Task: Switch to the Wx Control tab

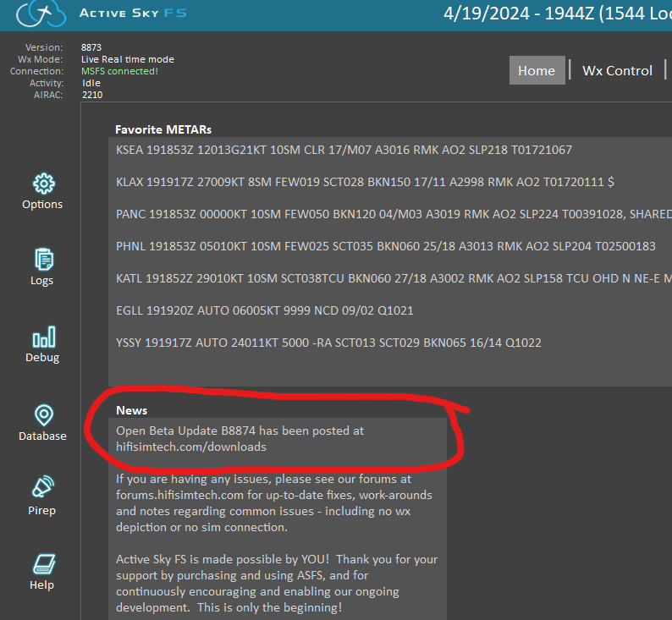Action: point(617,70)
